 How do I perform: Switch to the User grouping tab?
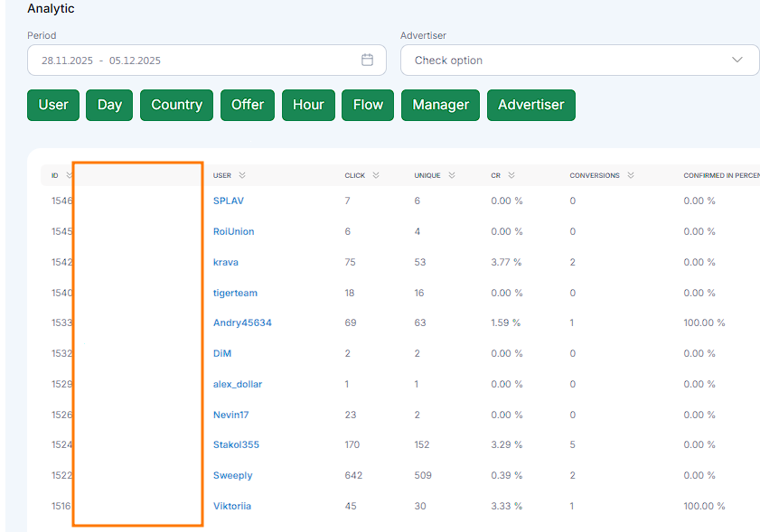pyautogui.click(x=53, y=105)
